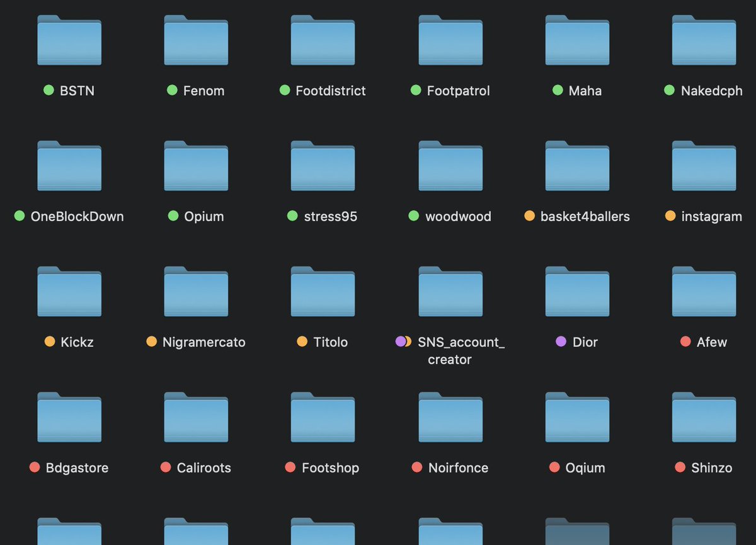756x545 pixels.
Task: Click the stress95 name label
Action: pyautogui.click(x=330, y=217)
